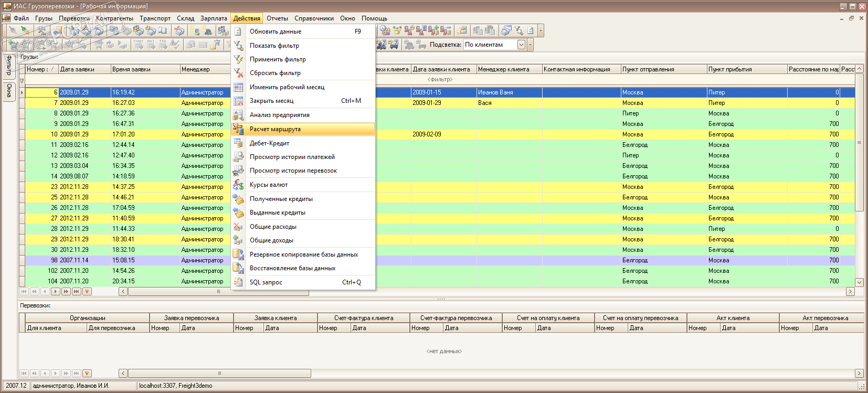868x393 pixels.
Task: Open the orange filter icon in Грузы navigator
Action: (x=87, y=292)
